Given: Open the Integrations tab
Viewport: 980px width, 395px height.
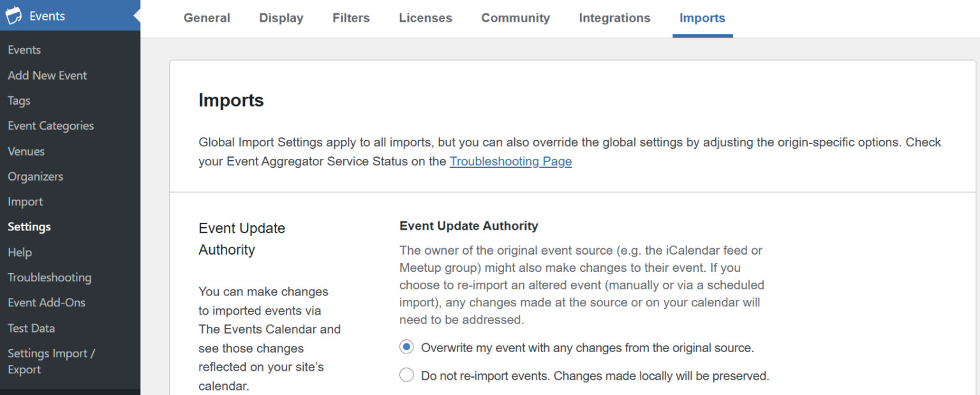Looking at the screenshot, I should (x=614, y=18).
